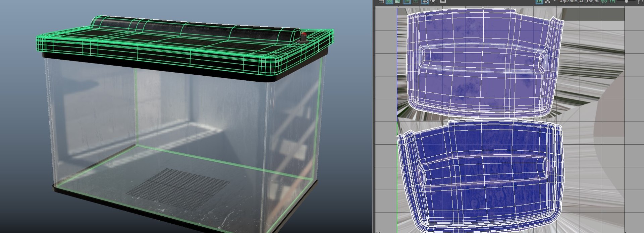Click the green diagonal-shaded icon in UV toolbar
Image resolution: width=644 pixels, height=233 pixels.
pyautogui.click(x=397, y=1)
